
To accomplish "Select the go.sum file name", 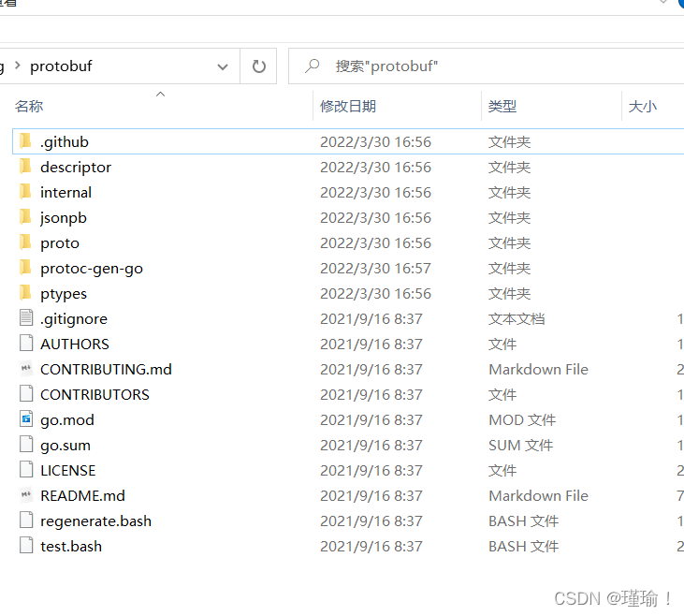I will click(x=65, y=446).
